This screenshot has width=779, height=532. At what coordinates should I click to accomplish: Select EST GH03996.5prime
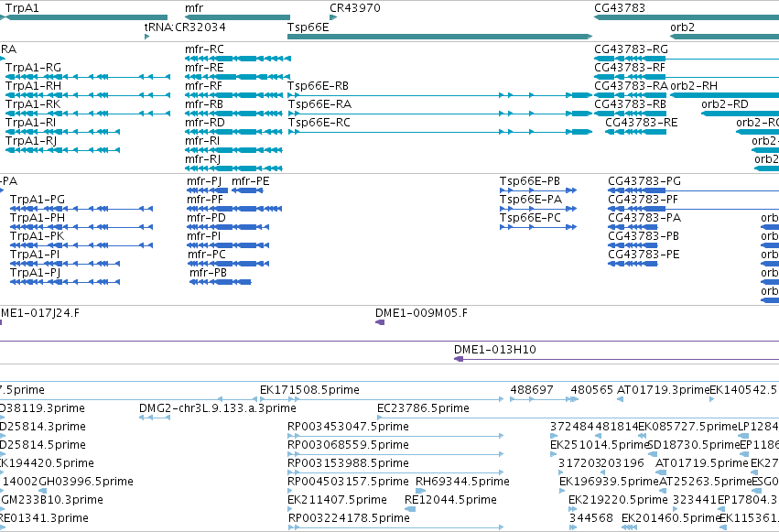(x=85, y=482)
